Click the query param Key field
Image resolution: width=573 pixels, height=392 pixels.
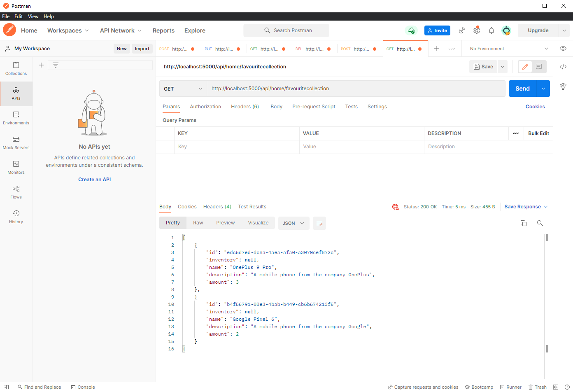tap(237, 147)
